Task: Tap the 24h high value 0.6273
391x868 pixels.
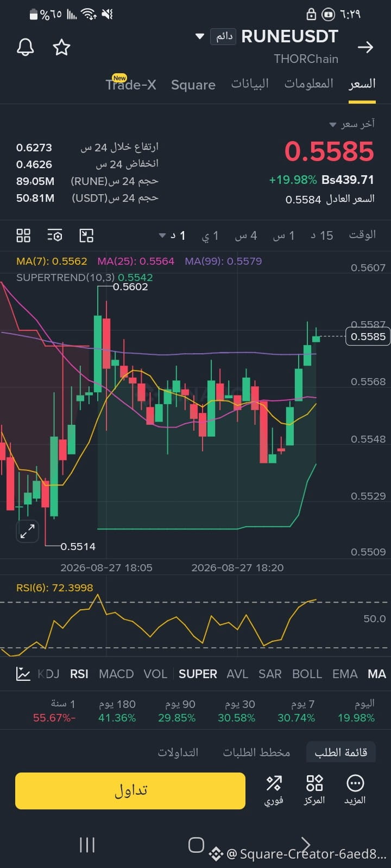Action: pyautogui.click(x=34, y=148)
